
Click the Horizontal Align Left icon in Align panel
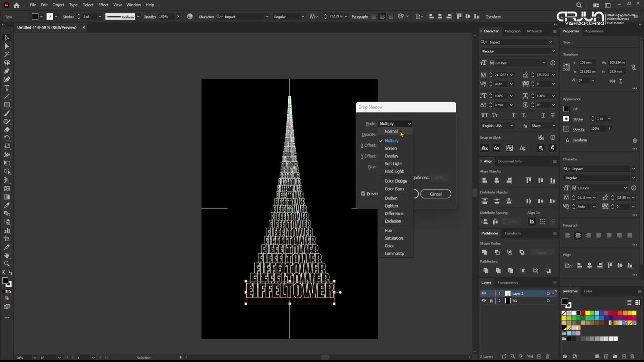485,180
